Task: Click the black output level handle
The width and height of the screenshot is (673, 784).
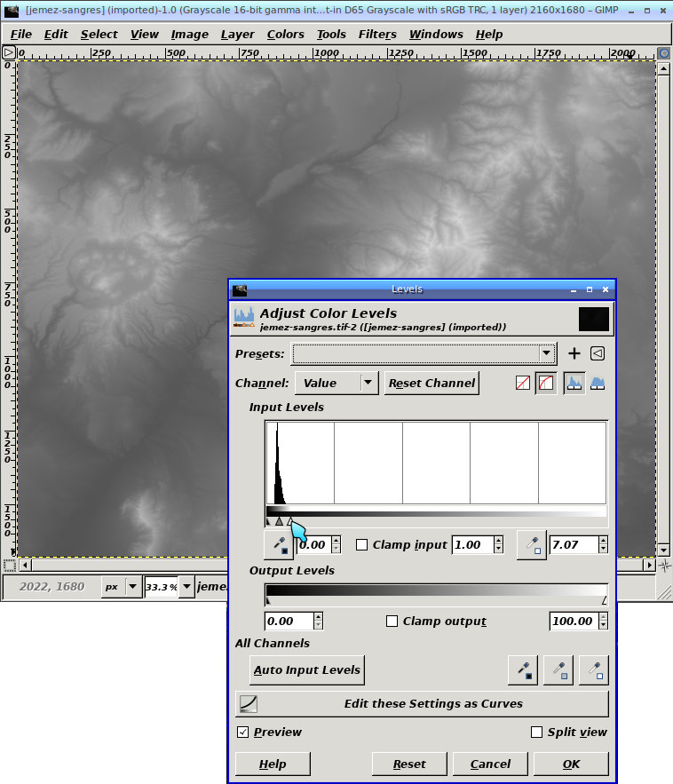Action: click(x=268, y=600)
